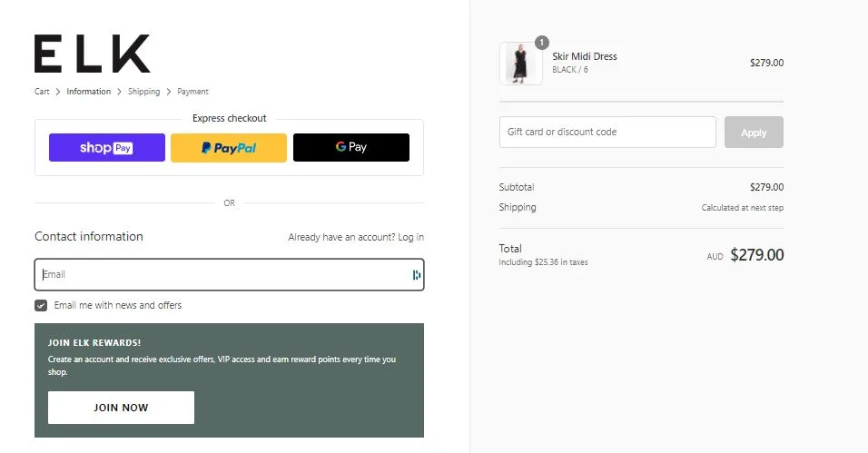
Task: Click the ELK logo
Action: pos(92,54)
